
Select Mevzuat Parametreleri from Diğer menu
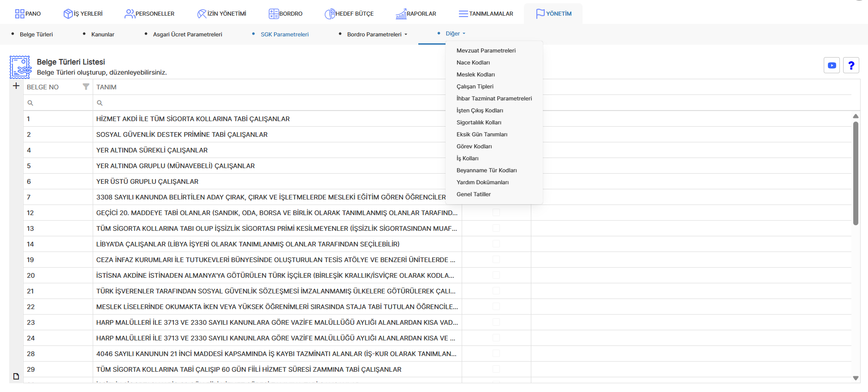pos(486,51)
